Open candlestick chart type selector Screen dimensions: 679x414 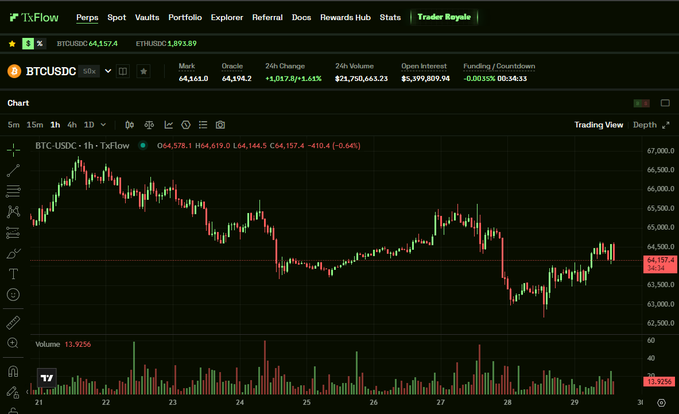pos(129,125)
